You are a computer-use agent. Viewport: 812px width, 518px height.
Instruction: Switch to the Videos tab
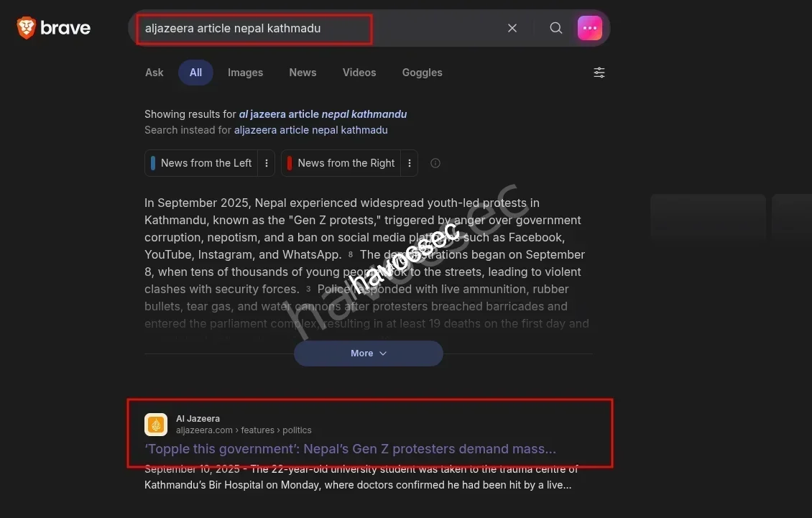(x=359, y=73)
